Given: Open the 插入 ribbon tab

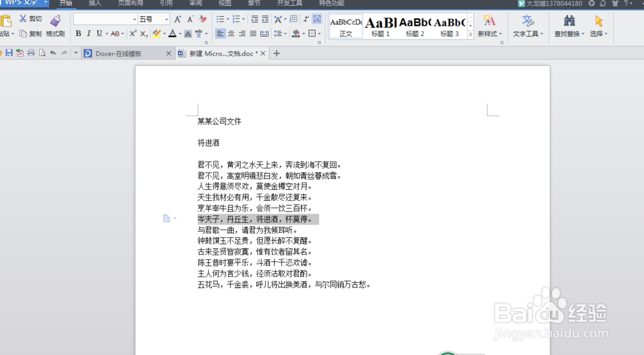Looking at the screenshot, I should pyautogui.click(x=95, y=3).
